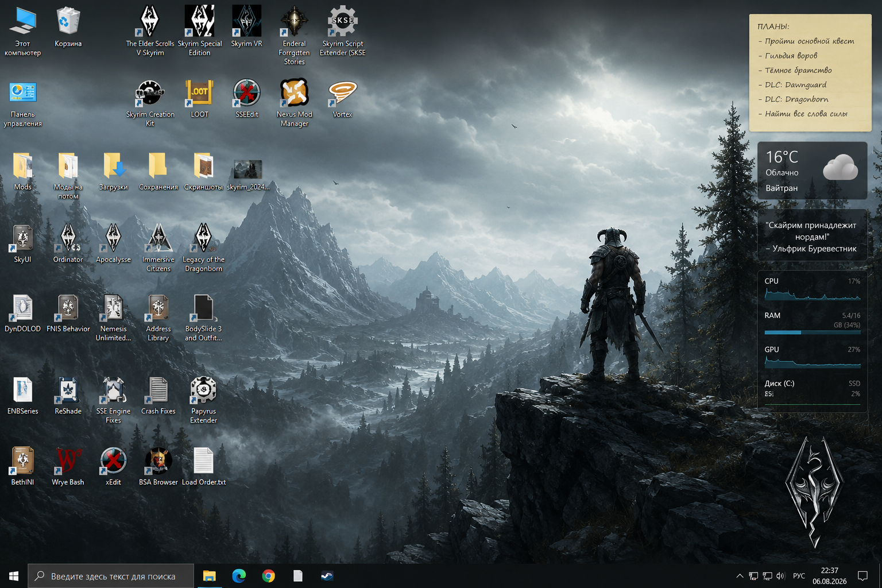The width and height of the screenshot is (882, 588).
Task: Select the Apocalypse mod icon
Action: (x=113, y=243)
